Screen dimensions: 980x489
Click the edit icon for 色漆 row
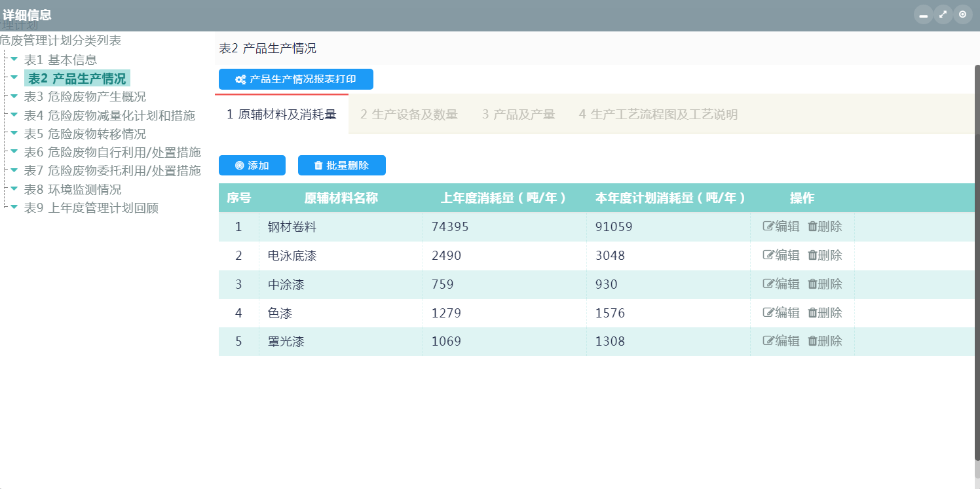(x=768, y=313)
